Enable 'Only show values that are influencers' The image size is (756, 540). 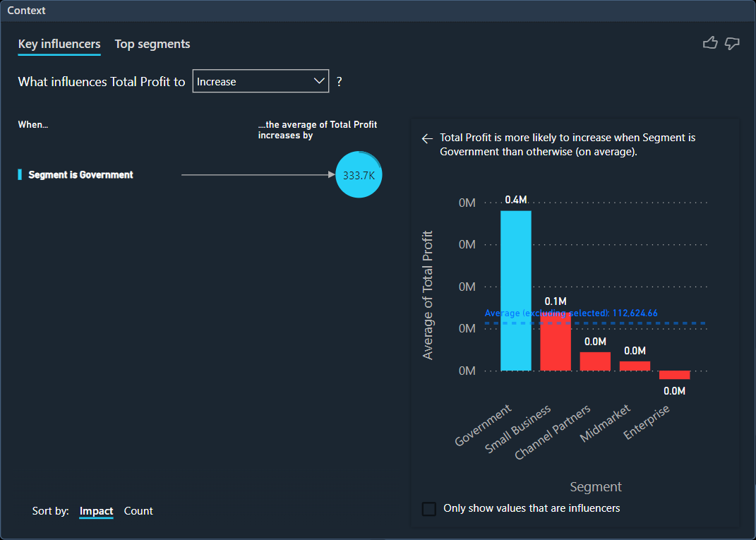click(428, 509)
